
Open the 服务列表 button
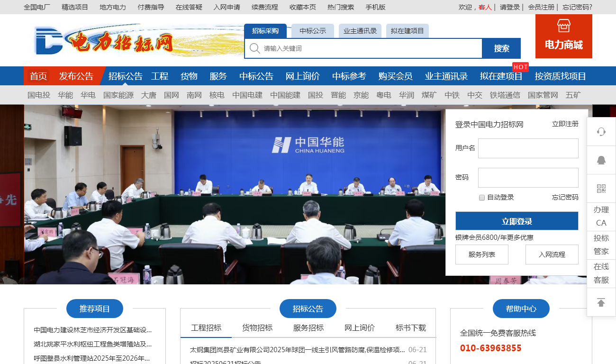pos(482,255)
